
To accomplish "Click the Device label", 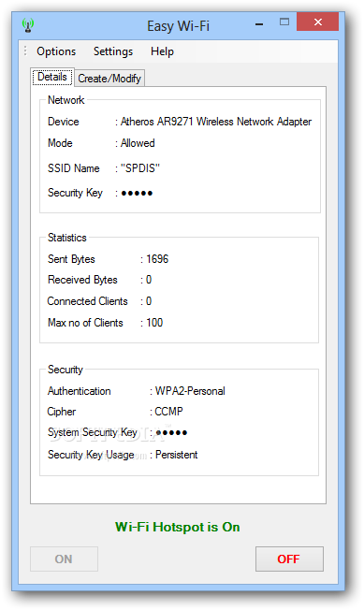I will click(x=64, y=122).
